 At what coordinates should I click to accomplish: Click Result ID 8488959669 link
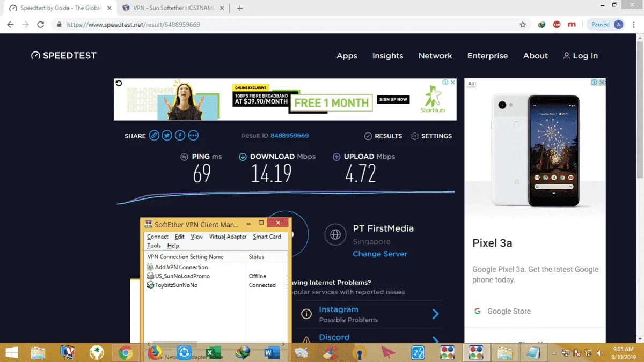click(x=289, y=136)
